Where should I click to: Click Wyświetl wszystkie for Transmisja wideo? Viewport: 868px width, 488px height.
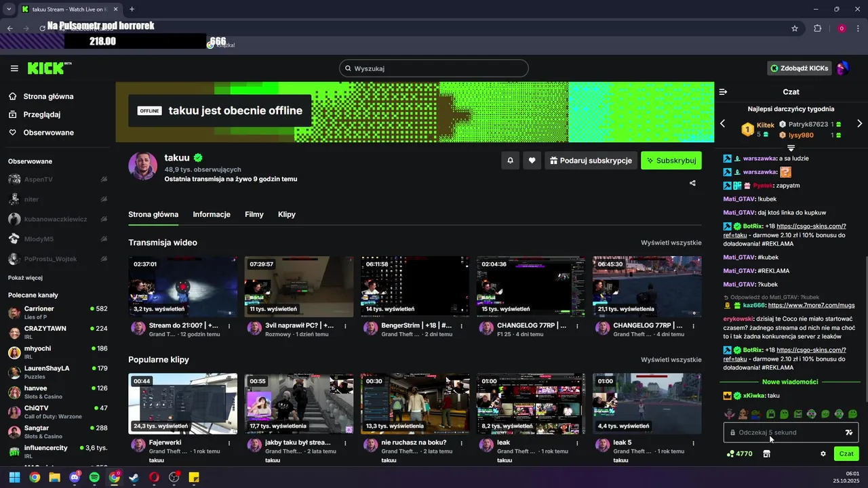tap(671, 243)
